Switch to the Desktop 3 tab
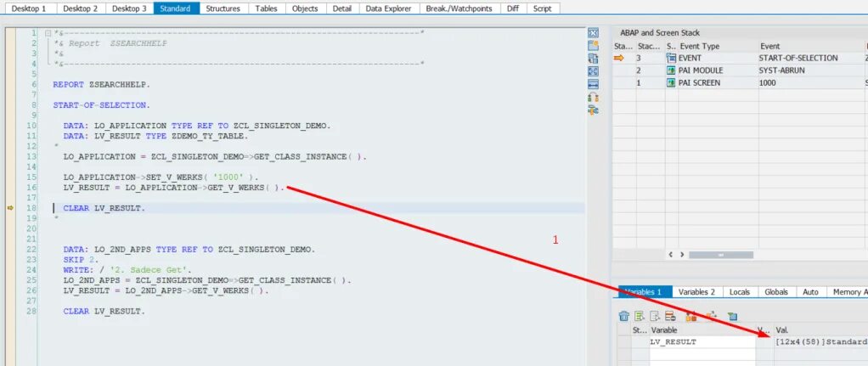Image resolution: width=868 pixels, height=366 pixels. pyautogui.click(x=130, y=8)
